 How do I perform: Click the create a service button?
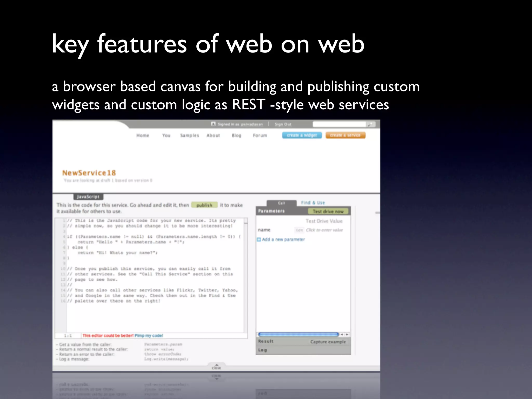(x=345, y=135)
